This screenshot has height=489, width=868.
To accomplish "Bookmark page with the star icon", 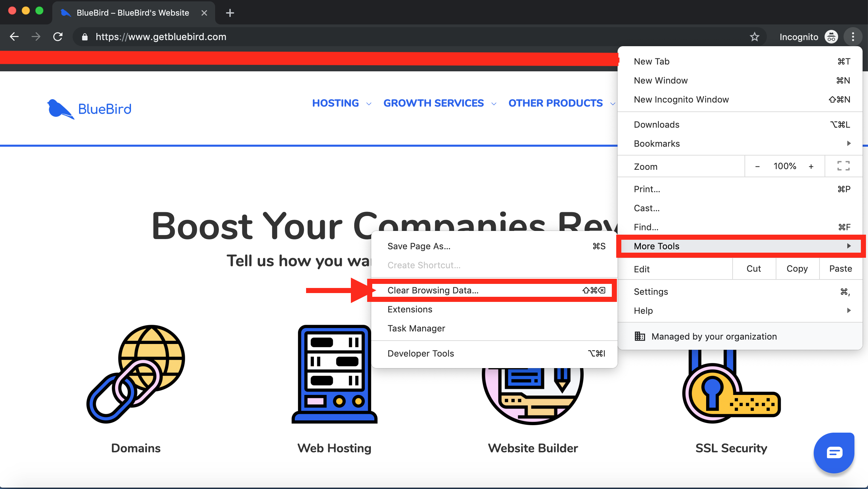I will click(x=754, y=37).
